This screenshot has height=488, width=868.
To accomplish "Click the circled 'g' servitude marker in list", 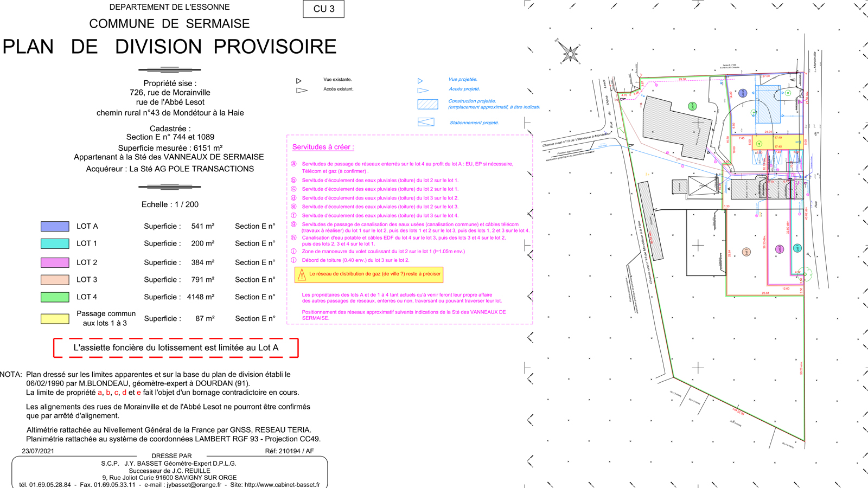I will click(293, 224).
